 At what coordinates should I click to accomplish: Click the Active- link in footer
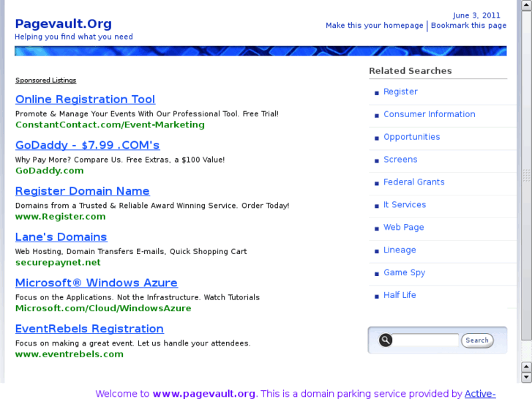tap(480, 394)
